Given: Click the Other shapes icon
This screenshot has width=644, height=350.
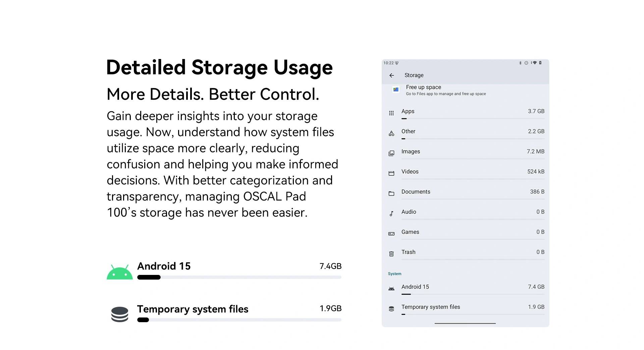Looking at the screenshot, I should pyautogui.click(x=391, y=133).
